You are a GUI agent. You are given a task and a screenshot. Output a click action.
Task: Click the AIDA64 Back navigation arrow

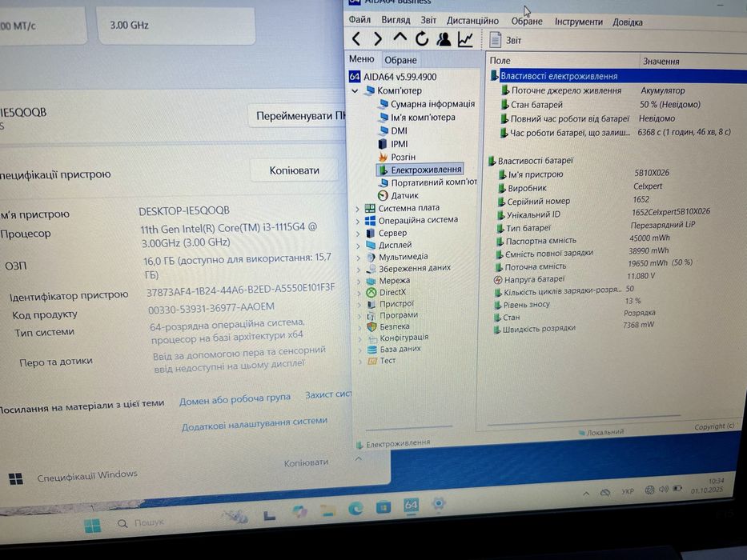point(355,38)
